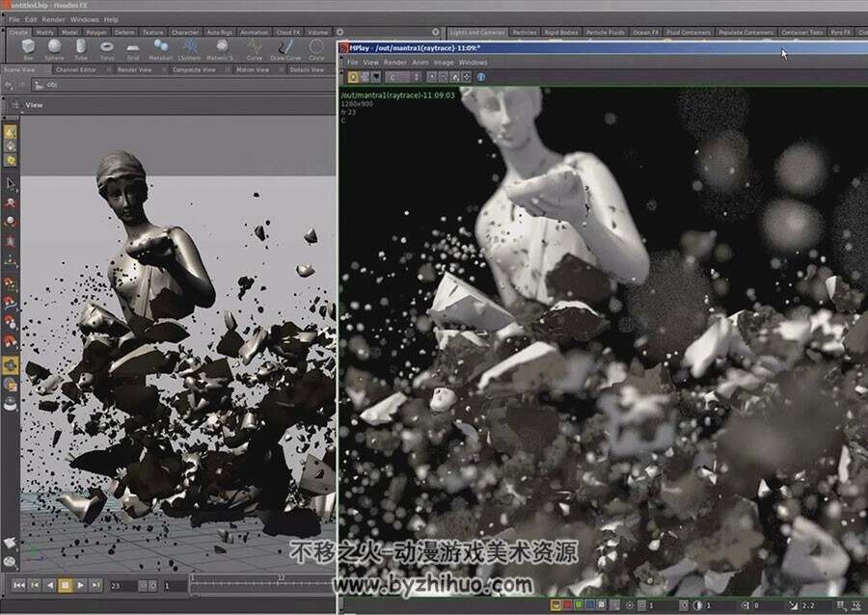This screenshot has height=615, width=868.
Task: Open shelf set options with plus button
Action: [x=339, y=32]
